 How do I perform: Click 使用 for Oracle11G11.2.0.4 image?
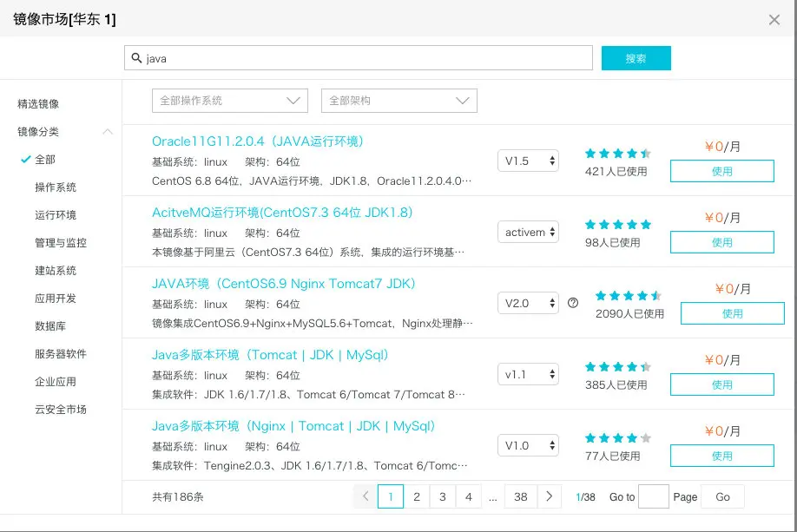[721, 171]
